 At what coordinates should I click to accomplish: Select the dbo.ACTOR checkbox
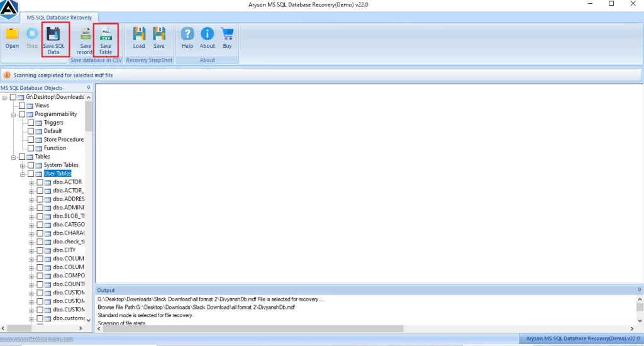40,182
